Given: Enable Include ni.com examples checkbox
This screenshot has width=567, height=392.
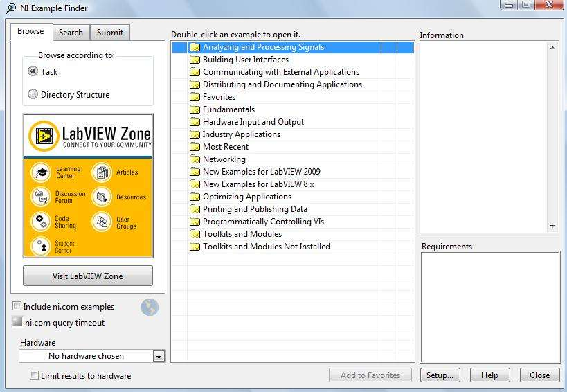Looking at the screenshot, I should [x=17, y=306].
